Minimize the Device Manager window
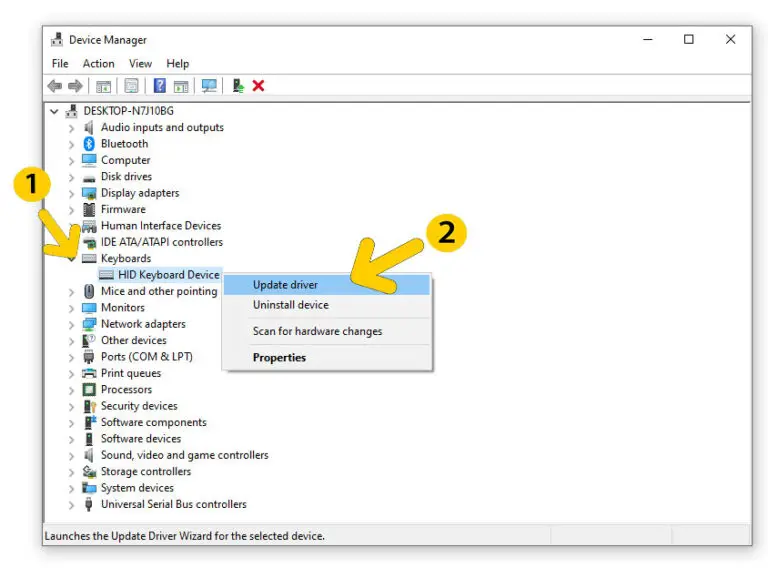The height and width of the screenshot is (568, 768). tap(648, 40)
